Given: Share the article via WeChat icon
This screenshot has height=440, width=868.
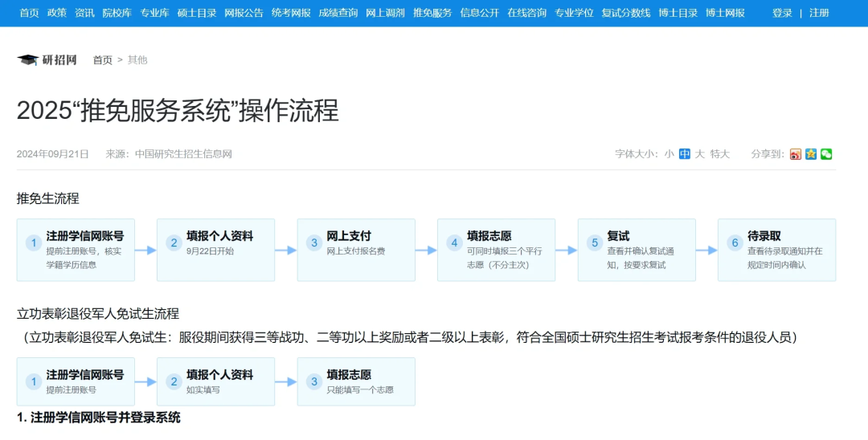Looking at the screenshot, I should [x=826, y=154].
